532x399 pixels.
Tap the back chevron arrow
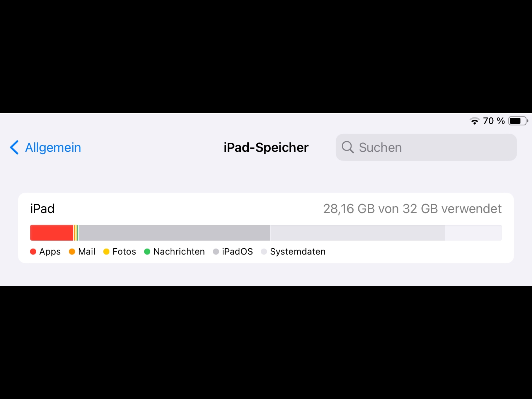[x=14, y=147]
